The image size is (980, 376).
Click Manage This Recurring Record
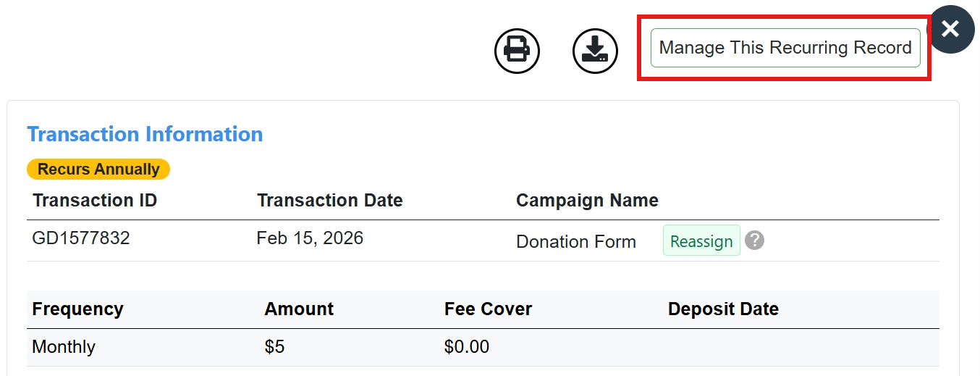(785, 48)
